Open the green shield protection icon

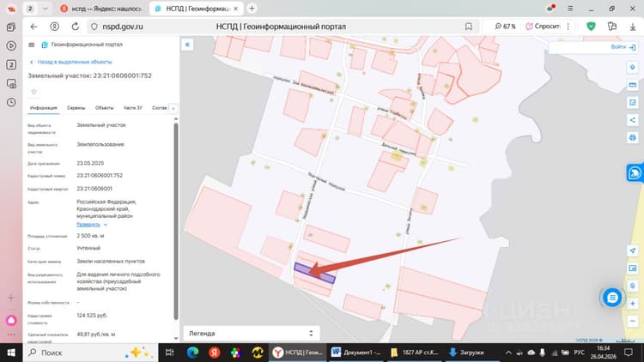pyautogui.click(x=591, y=27)
